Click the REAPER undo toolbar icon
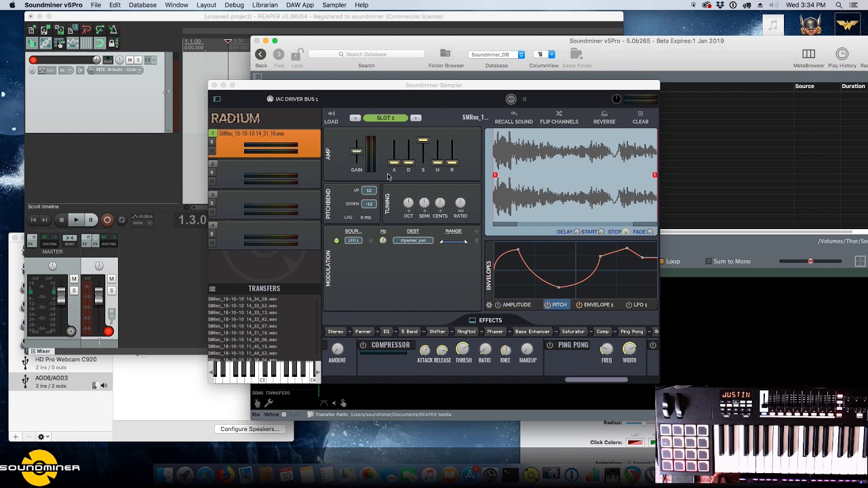The height and width of the screenshot is (488, 868). click(x=86, y=30)
